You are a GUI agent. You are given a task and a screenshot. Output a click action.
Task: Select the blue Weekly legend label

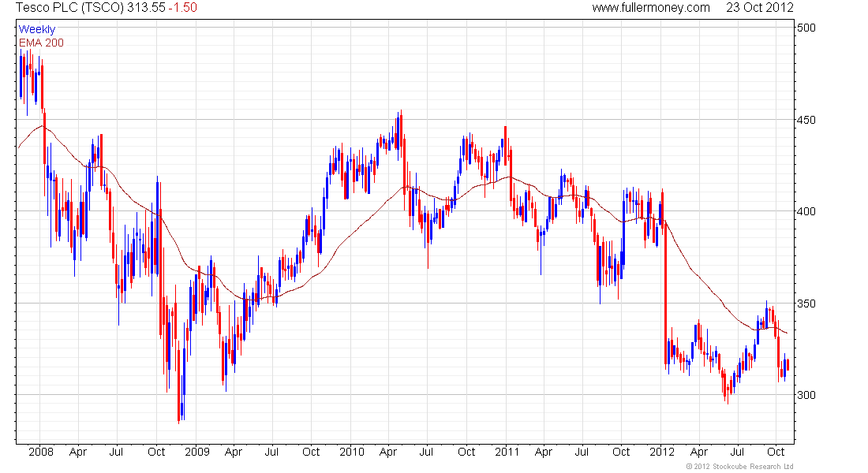point(37,29)
